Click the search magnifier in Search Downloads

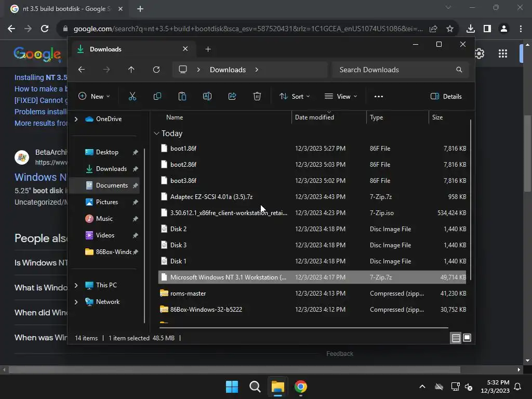point(459,70)
